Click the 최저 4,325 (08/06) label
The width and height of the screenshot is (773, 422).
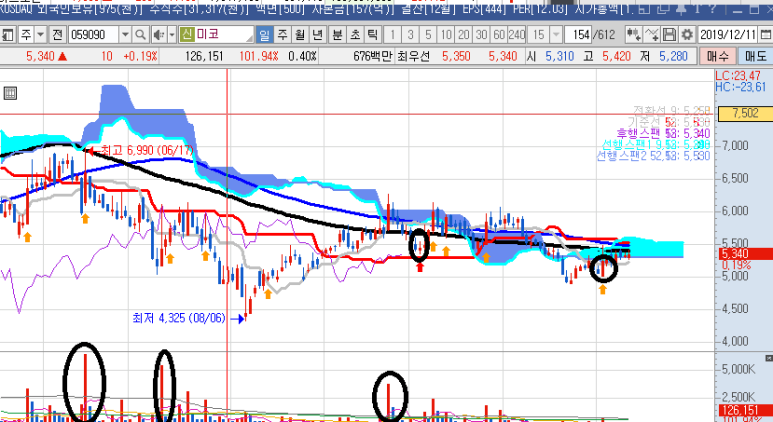(179, 318)
